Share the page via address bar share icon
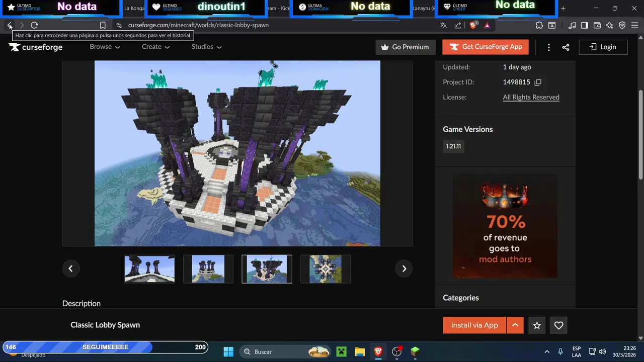 (458, 25)
